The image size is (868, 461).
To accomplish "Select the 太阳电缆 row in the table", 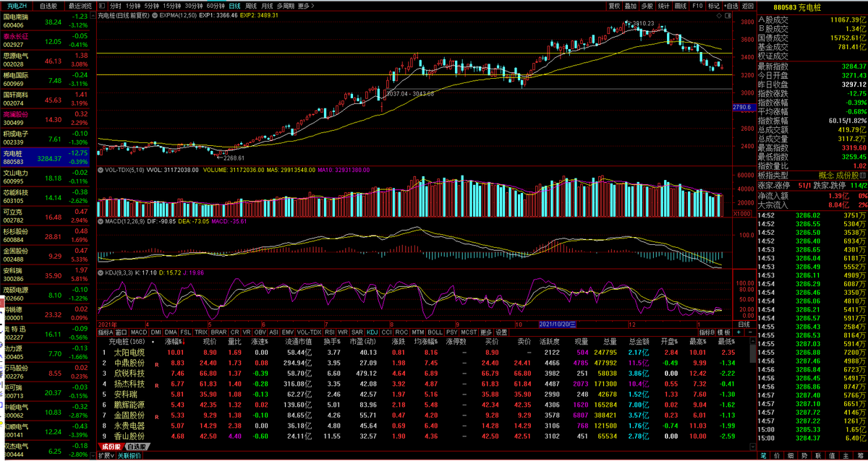I will tap(423, 352).
